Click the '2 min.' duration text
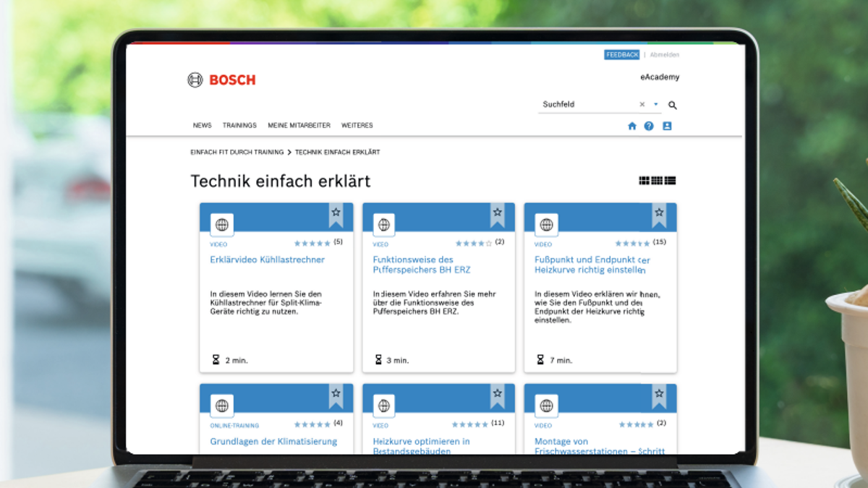 pos(237,361)
